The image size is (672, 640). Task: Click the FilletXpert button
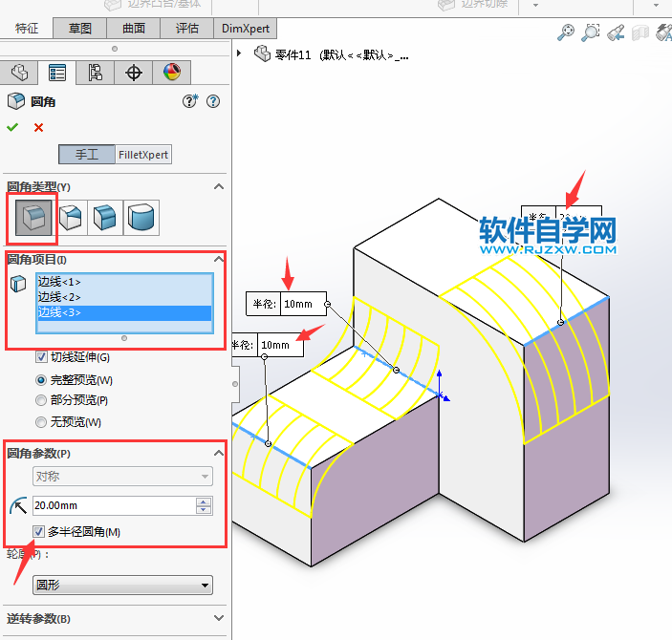143,154
